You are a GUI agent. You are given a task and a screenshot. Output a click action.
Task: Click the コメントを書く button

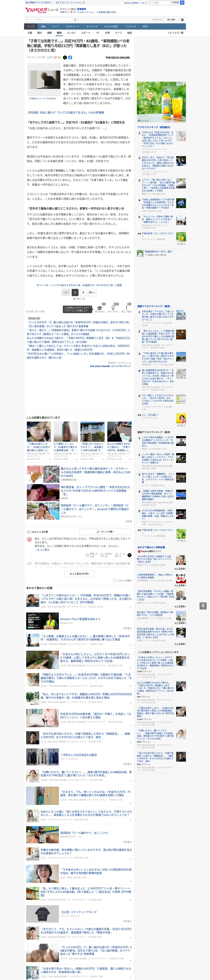click(105, 532)
